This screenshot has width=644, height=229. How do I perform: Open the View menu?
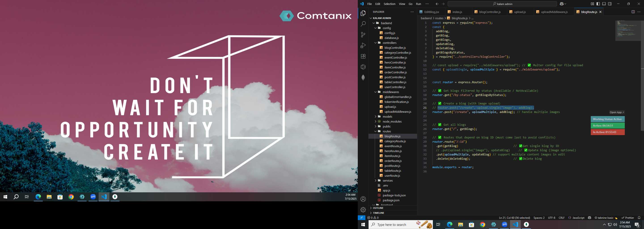coord(402,4)
